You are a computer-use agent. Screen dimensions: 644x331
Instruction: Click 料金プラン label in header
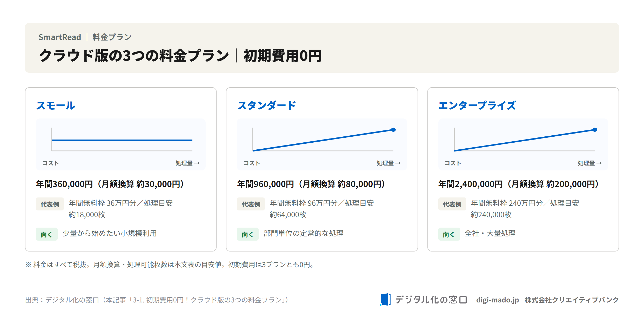[112, 37]
